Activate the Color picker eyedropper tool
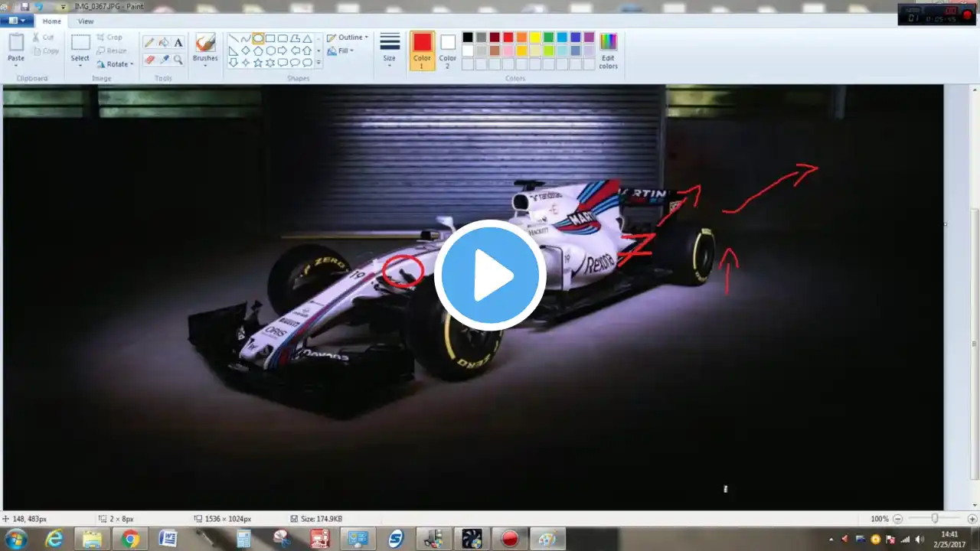This screenshot has width=980, height=551. [x=164, y=59]
